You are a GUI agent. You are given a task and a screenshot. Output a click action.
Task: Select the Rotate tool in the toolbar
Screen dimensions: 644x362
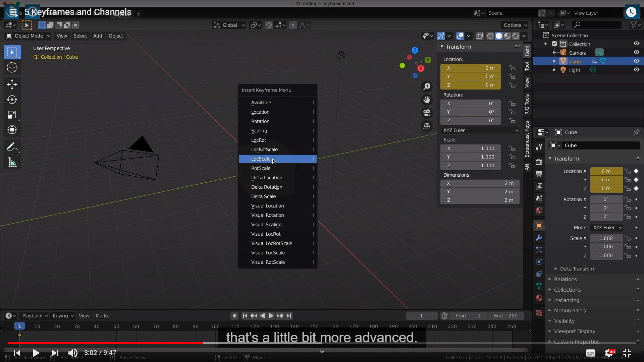[x=12, y=100]
